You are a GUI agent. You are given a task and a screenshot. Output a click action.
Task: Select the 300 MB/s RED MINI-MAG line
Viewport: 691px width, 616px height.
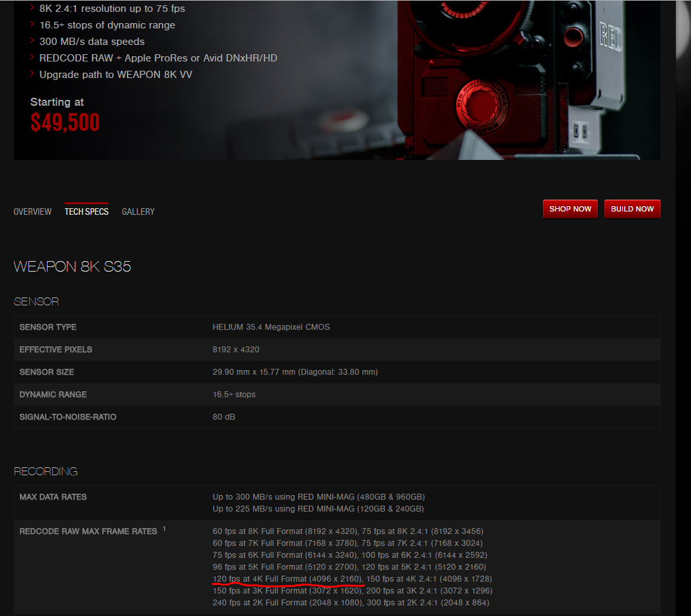point(319,497)
